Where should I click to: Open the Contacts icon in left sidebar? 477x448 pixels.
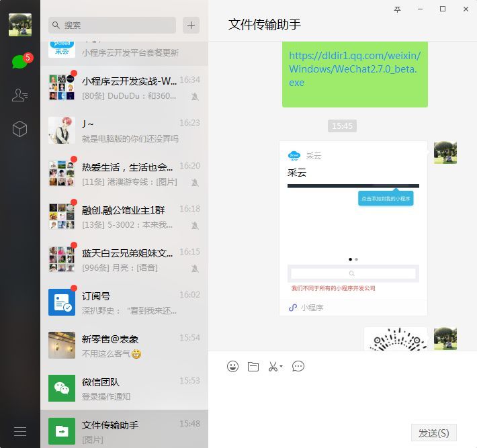pos(19,95)
